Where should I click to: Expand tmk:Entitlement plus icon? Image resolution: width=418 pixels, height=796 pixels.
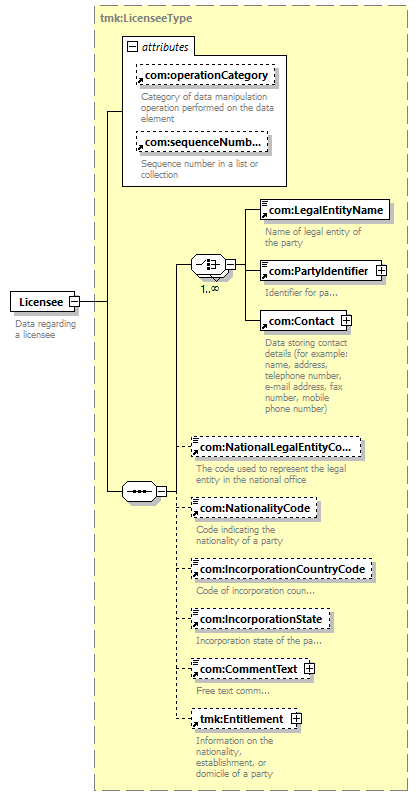(296, 719)
